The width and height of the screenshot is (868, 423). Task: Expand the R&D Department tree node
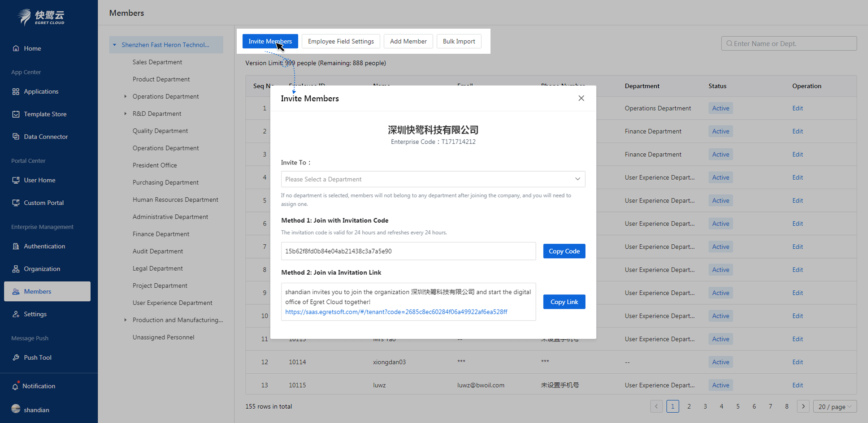coord(125,114)
